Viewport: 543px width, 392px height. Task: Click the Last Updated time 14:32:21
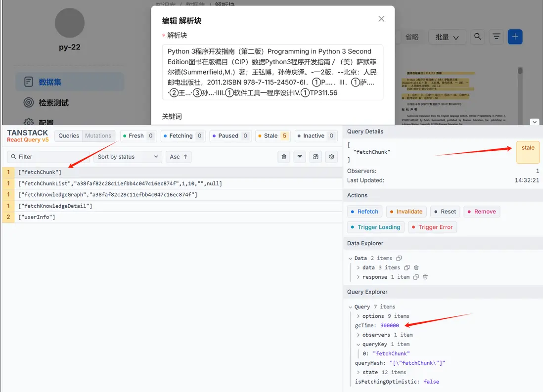pyautogui.click(x=527, y=180)
